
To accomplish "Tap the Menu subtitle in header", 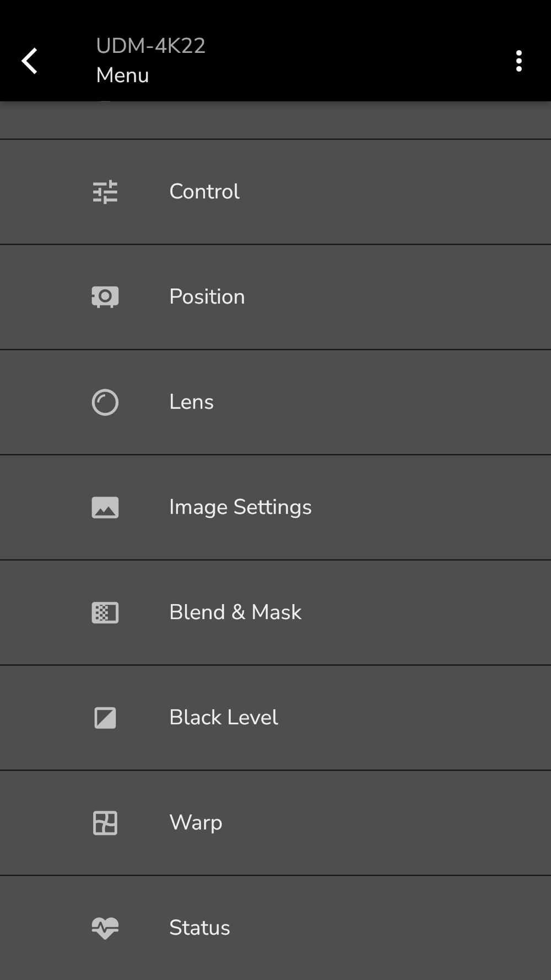I will 122,76.
